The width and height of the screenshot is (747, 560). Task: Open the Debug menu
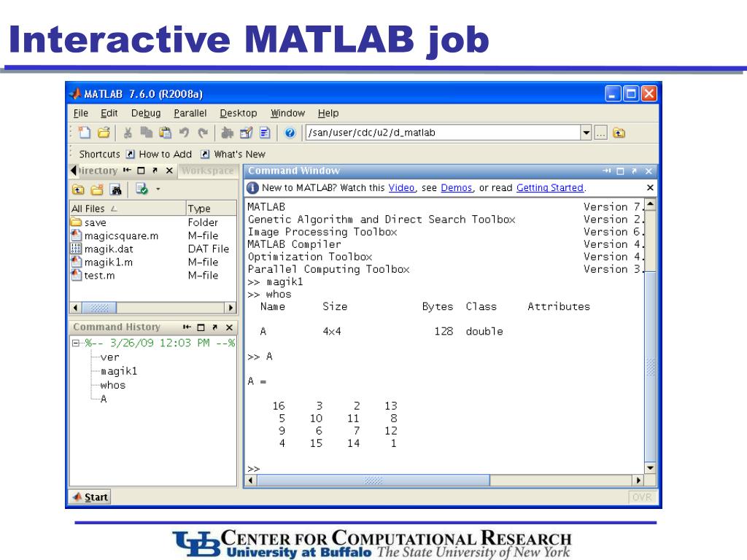pos(145,113)
